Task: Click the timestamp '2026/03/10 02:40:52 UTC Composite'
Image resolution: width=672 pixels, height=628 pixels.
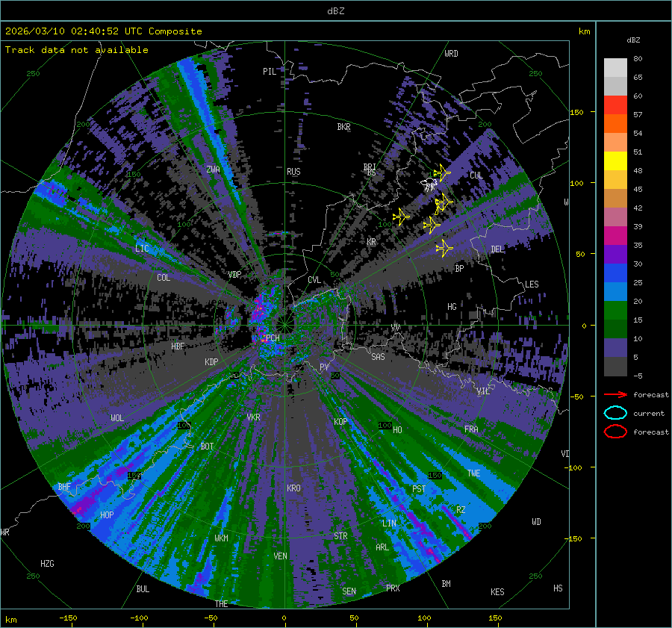Action: pyautogui.click(x=104, y=31)
